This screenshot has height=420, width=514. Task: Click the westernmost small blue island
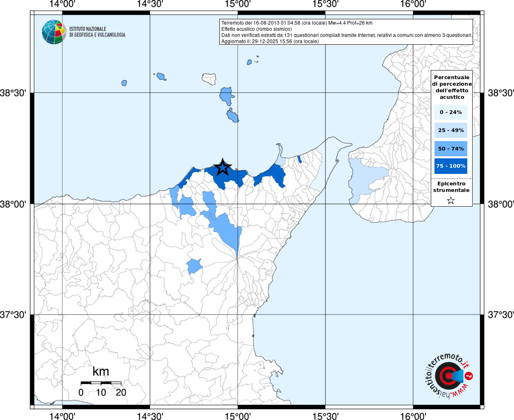tap(124, 83)
